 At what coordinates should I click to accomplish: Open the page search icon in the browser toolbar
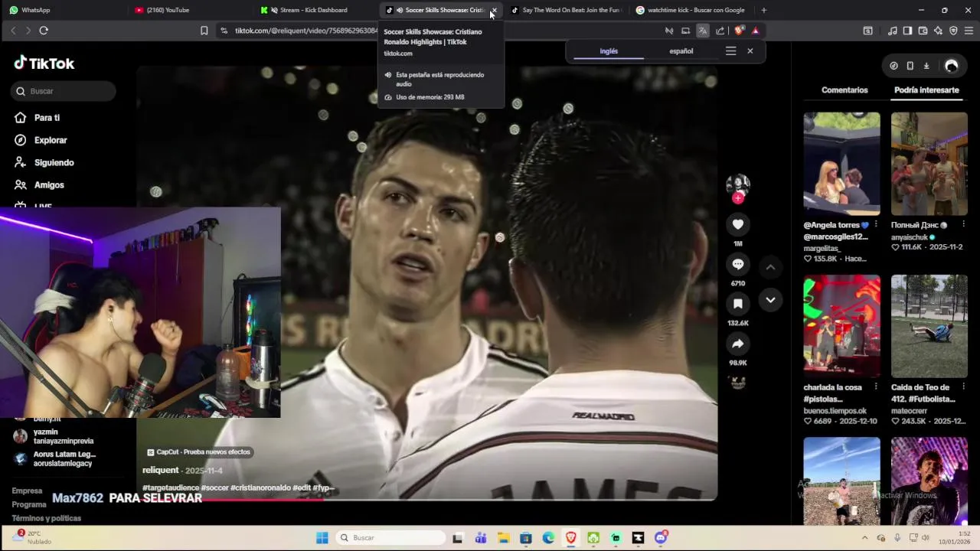coord(867,31)
